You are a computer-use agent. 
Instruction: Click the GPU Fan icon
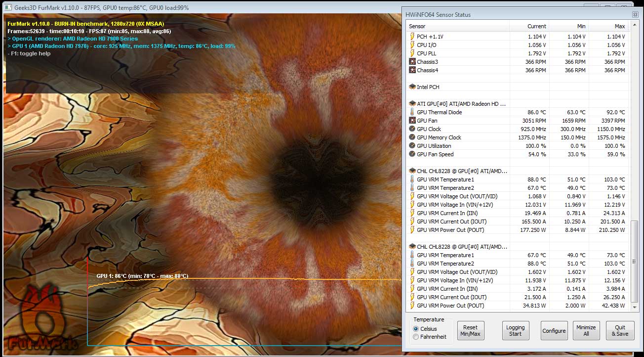[412, 121]
